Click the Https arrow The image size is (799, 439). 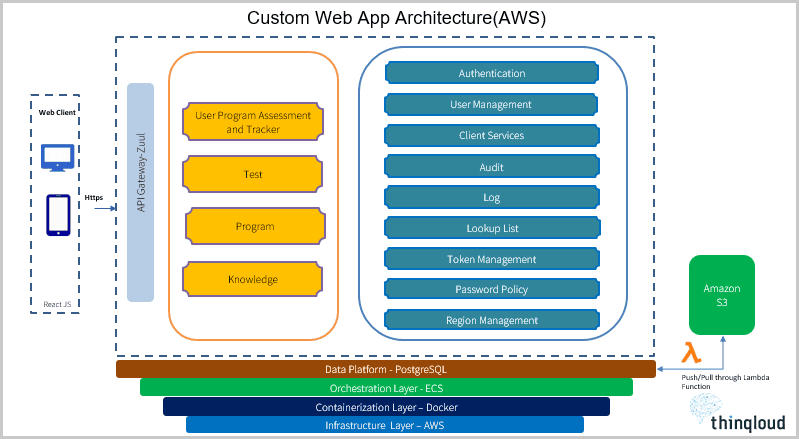click(x=105, y=208)
